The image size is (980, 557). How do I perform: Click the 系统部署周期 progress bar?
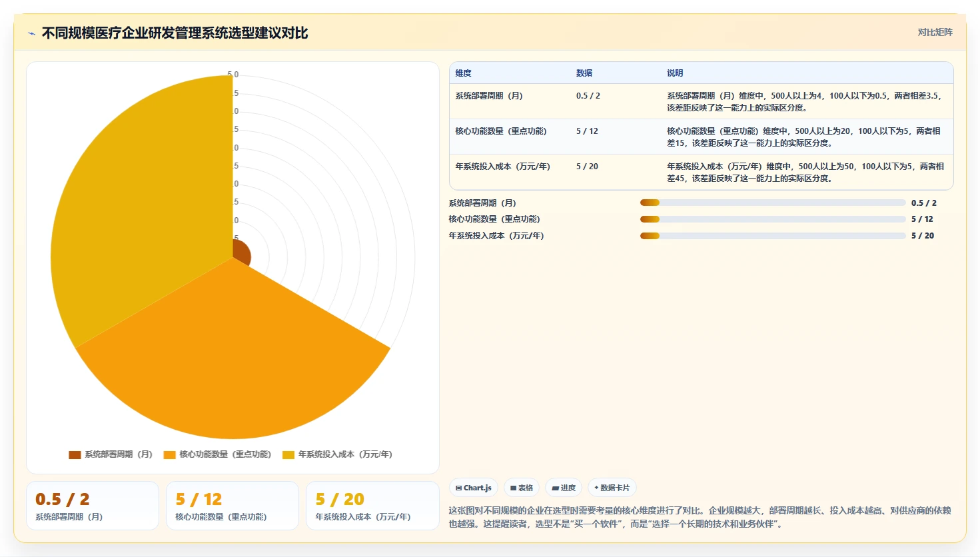point(773,203)
